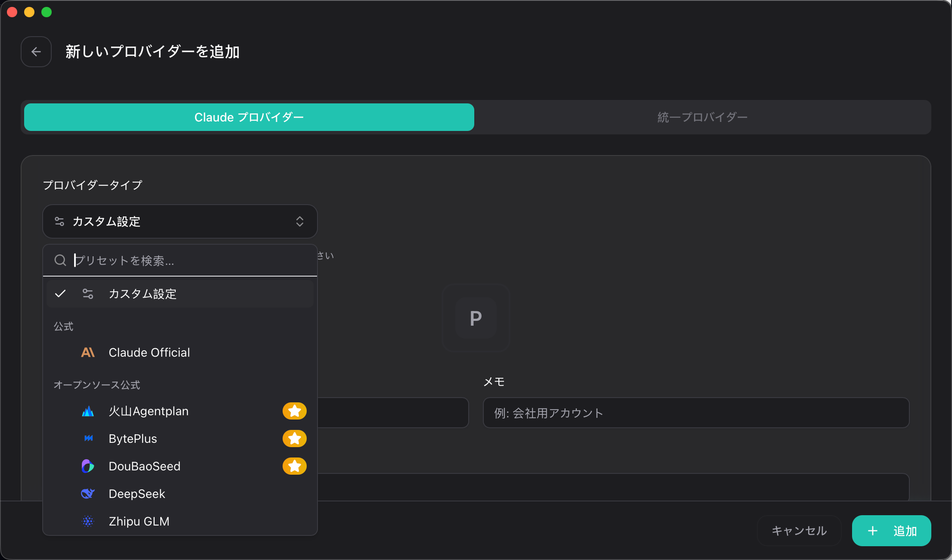952x560 pixels.
Task: Open the カスタム設定 provider type dropdown
Action: (180, 221)
